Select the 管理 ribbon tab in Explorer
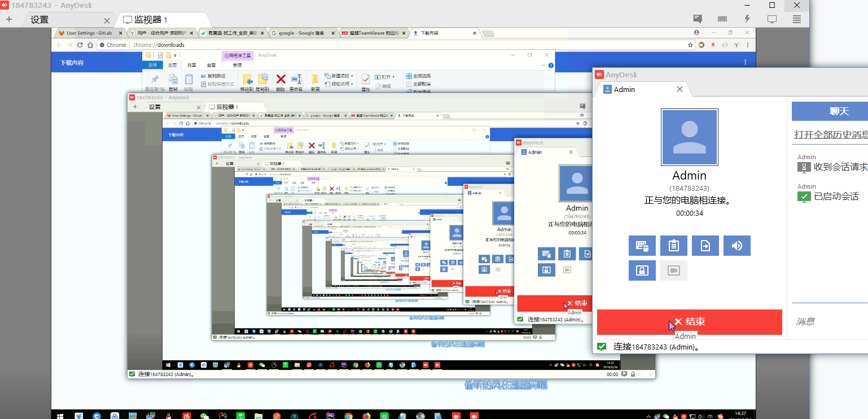 pyautogui.click(x=237, y=65)
